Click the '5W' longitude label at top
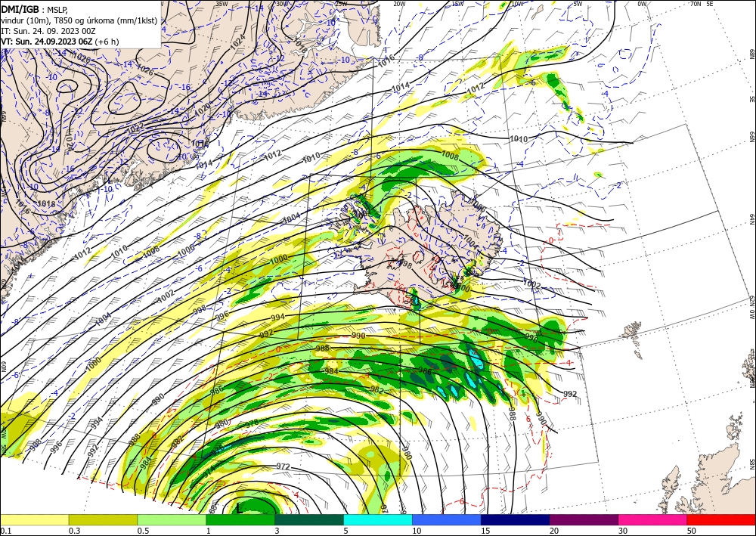This screenshot has width=756, height=536. tap(578, 4)
